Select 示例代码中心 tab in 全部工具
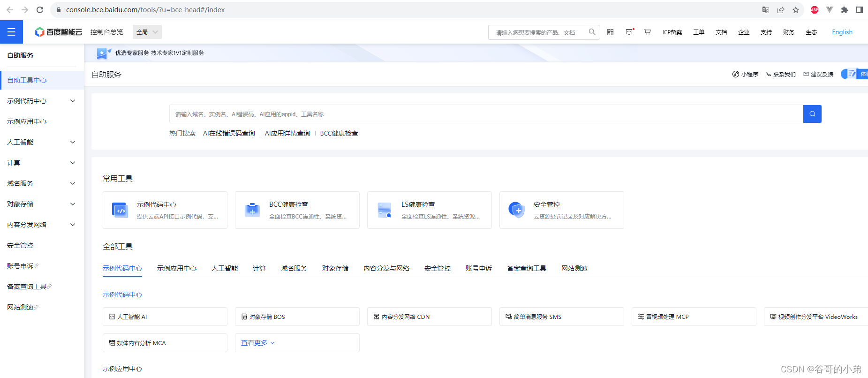Image resolution: width=868 pixels, height=378 pixels. coord(122,268)
